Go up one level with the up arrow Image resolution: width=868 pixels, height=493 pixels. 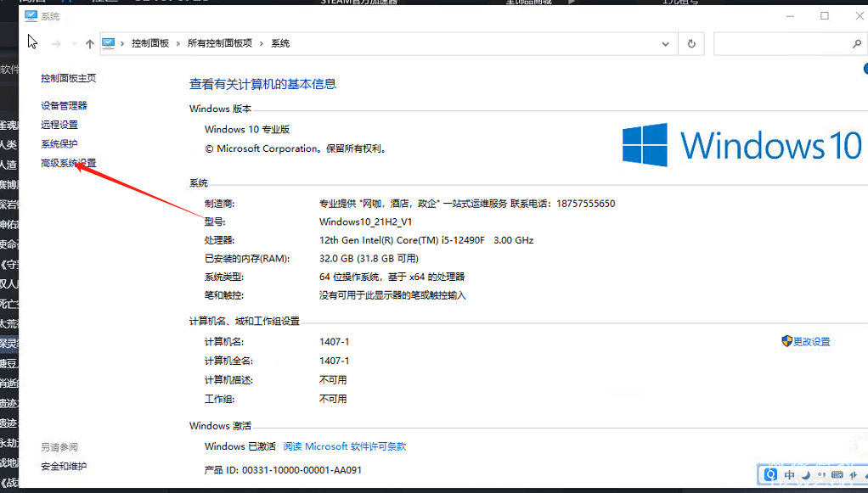click(x=90, y=44)
